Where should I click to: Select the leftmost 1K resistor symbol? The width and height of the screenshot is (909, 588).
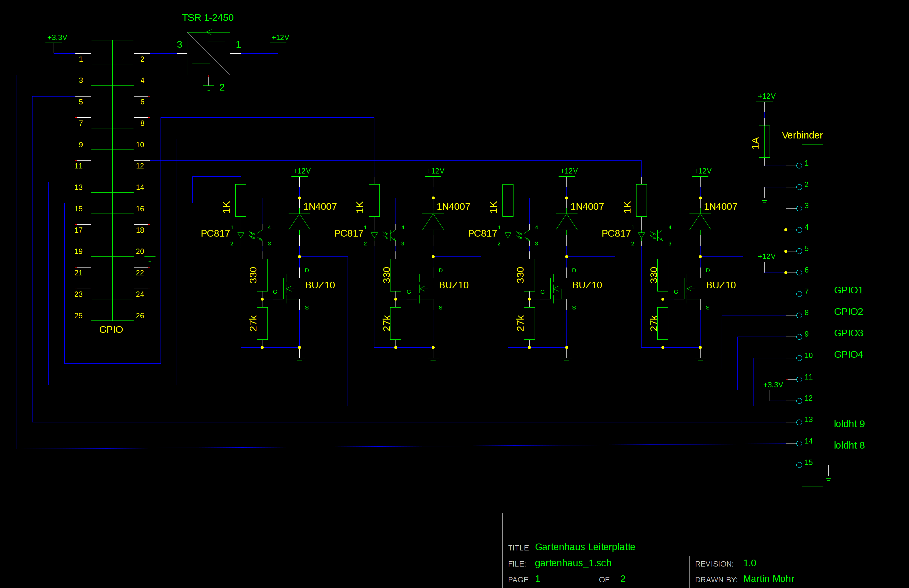[x=241, y=200]
